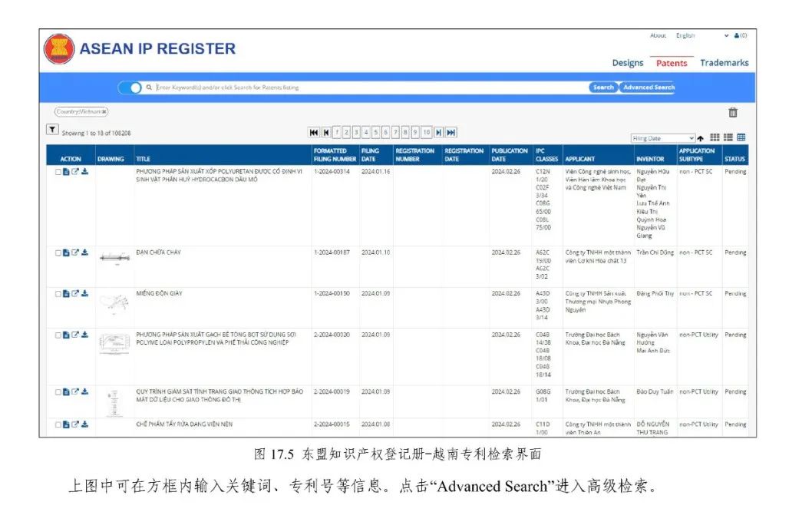Download the first patent record

(x=84, y=171)
